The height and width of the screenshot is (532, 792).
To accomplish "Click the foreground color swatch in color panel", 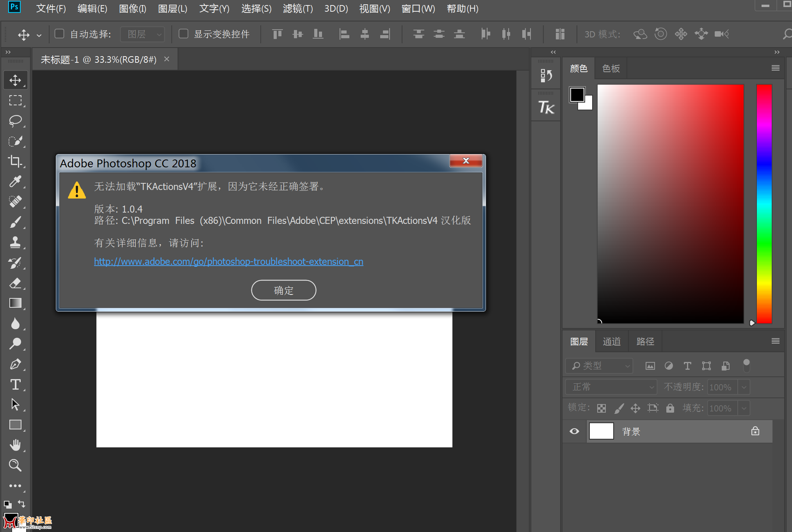I will point(577,94).
